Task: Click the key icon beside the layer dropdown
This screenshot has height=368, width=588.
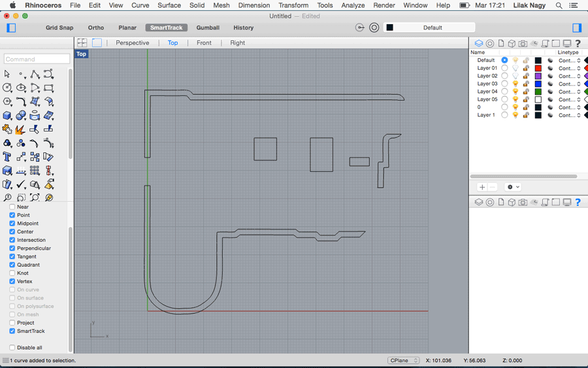Action: [359, 27]
